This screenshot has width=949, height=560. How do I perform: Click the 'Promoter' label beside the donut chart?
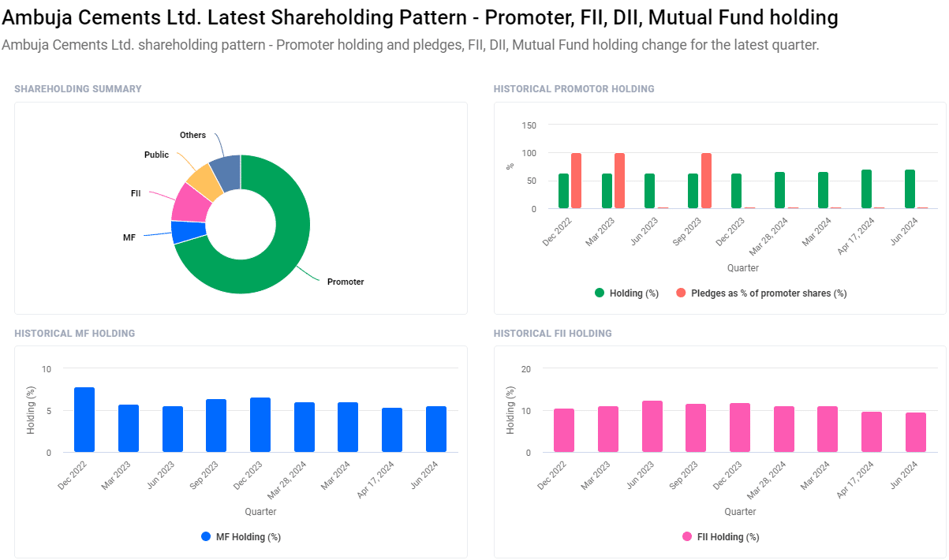coord(346,282)
